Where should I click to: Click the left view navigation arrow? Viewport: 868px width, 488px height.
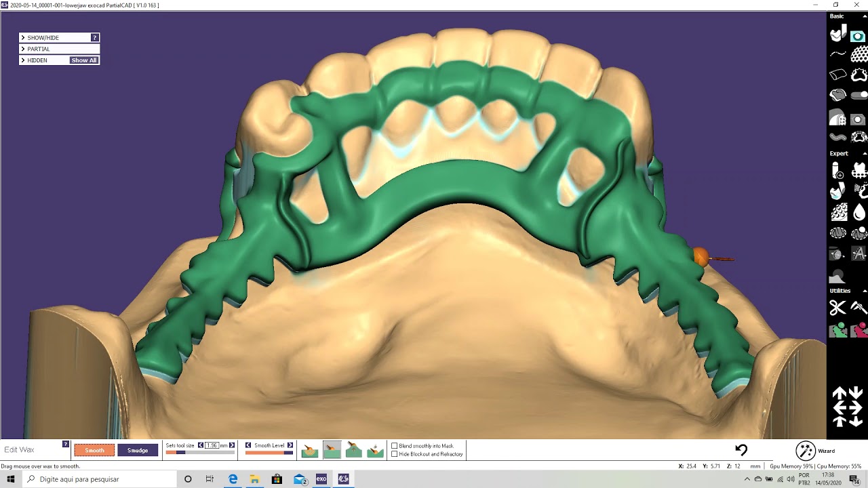point(840,407)
